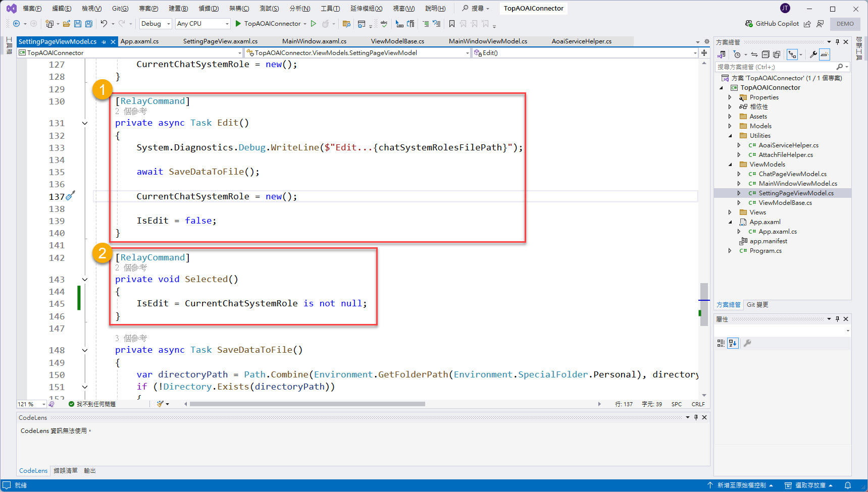Click the DEMO button in the title bar

point(845,24)
